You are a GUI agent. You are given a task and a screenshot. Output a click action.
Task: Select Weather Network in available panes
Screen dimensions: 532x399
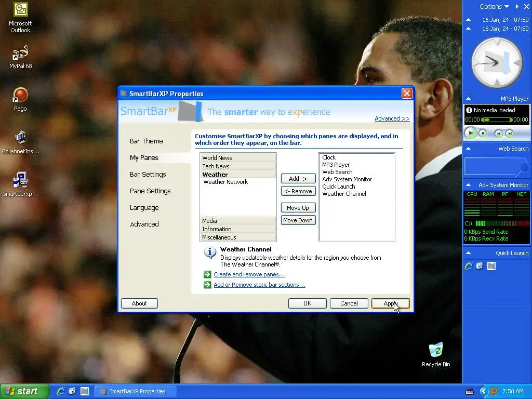point(225,182)
